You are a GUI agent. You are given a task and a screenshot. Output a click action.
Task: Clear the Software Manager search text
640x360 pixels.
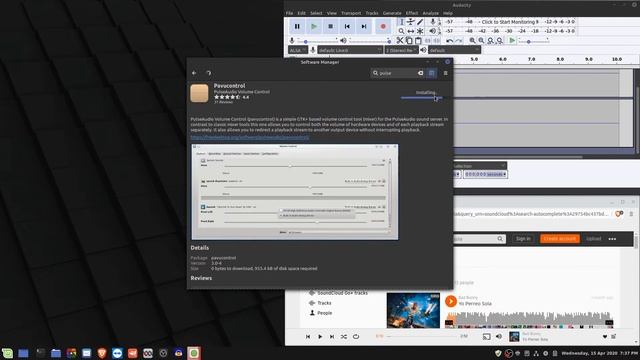(x=420, y=73)
